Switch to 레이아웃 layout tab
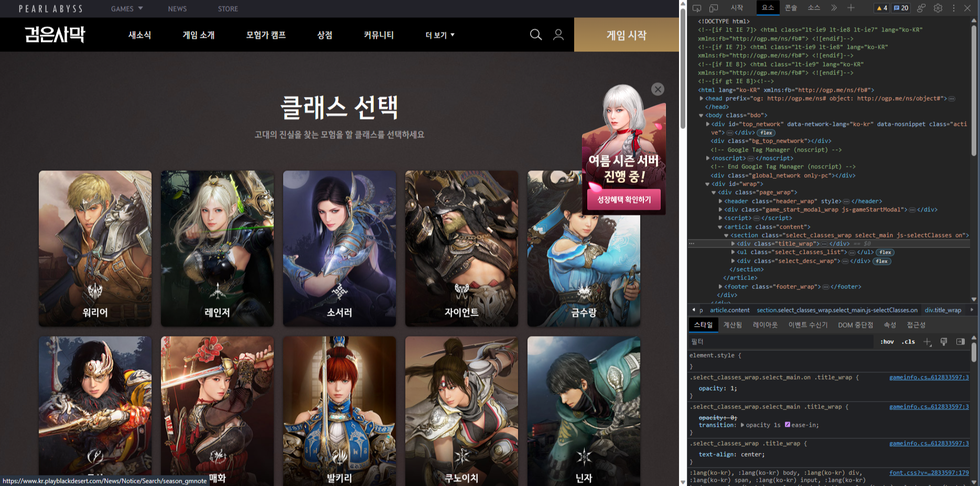 765,325
